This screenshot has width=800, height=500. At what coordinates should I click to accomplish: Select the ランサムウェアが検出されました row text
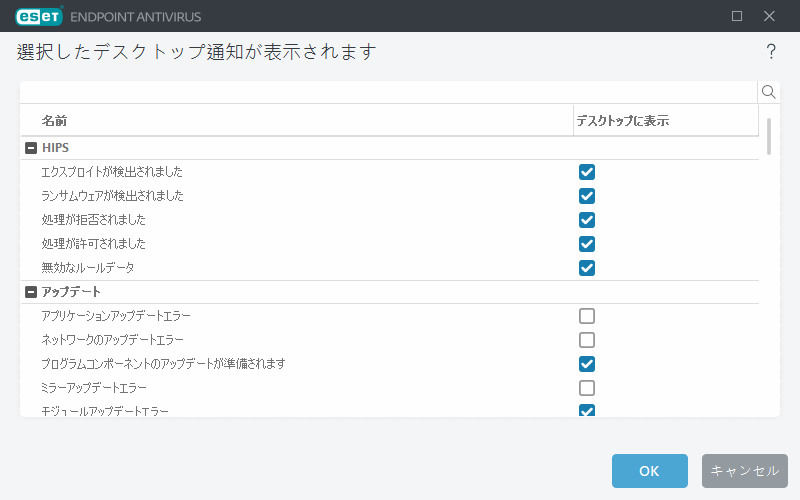click(x=112, y=196)
